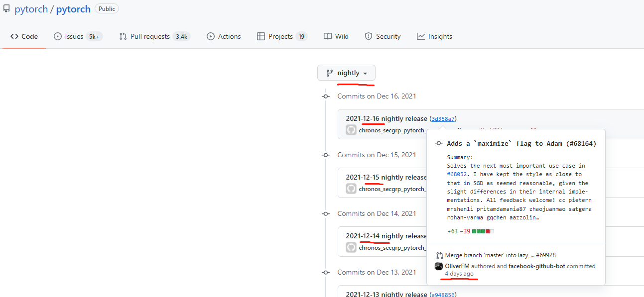This screenshot has width=644, height=297.
Task: Click the Dec 16 commit author avatar
Action: pyautogui.click(x=351, y=130)
